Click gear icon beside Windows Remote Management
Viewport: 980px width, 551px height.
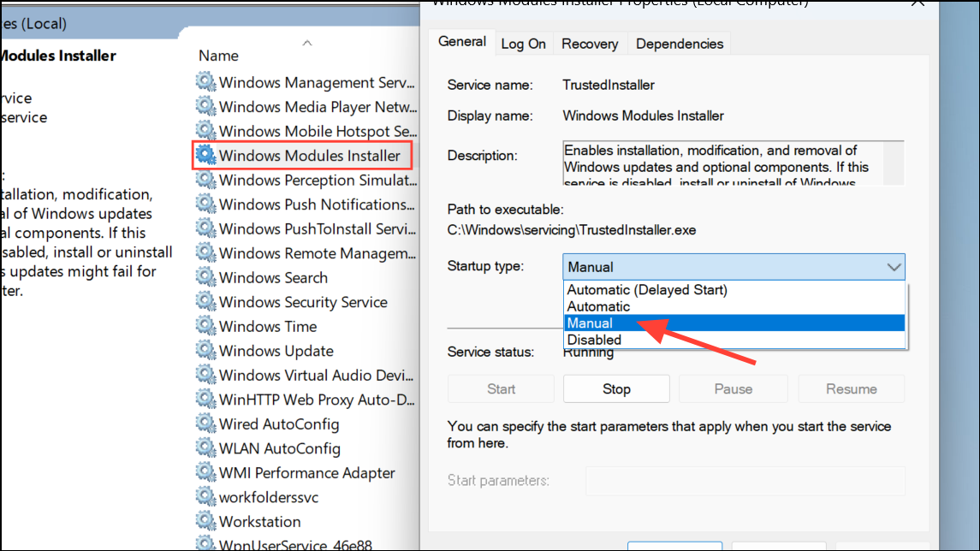click(x=205, y=252)
